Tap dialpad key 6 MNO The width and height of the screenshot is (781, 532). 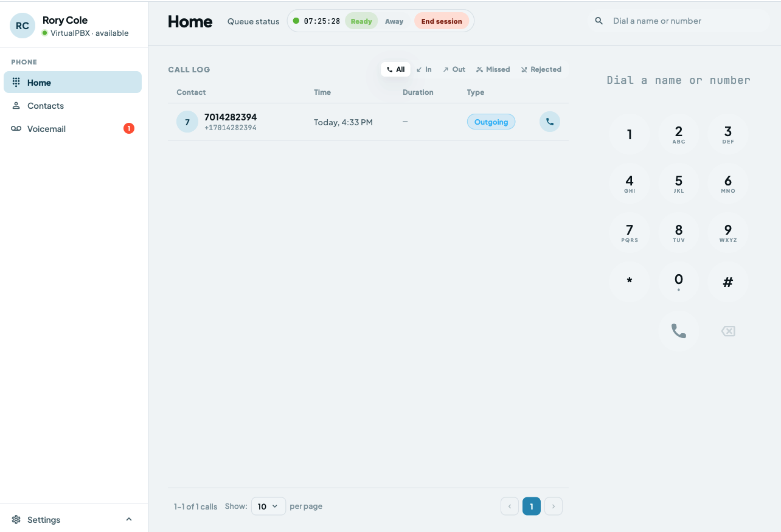[728, 184]
